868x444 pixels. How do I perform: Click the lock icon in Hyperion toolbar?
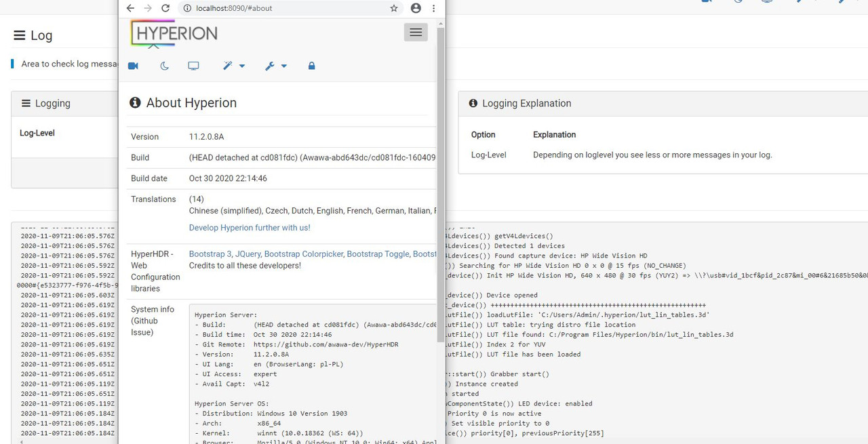coord(311,66)
